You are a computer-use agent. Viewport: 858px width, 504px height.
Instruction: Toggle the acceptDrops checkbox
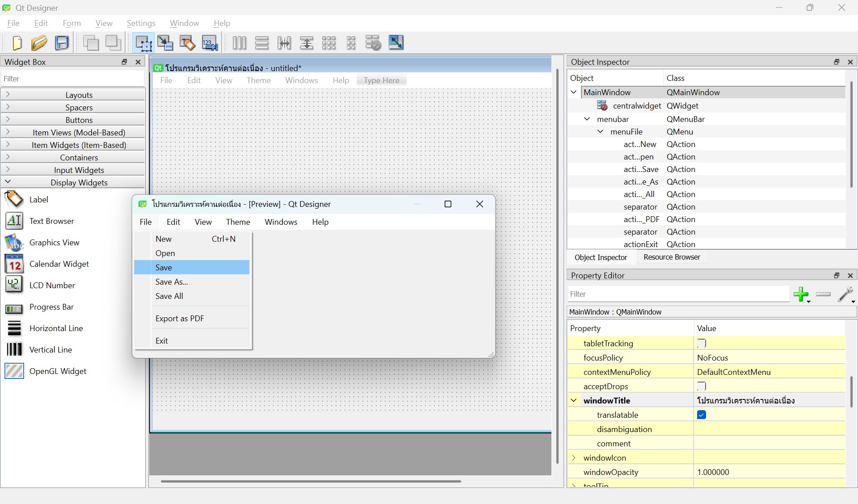pyautogui.click(x=702, y=386)
